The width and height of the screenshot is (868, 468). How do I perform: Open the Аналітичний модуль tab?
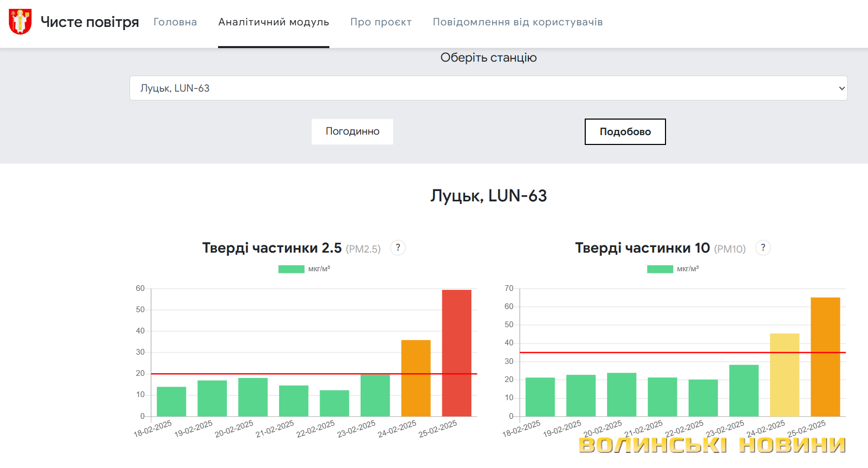273,22
